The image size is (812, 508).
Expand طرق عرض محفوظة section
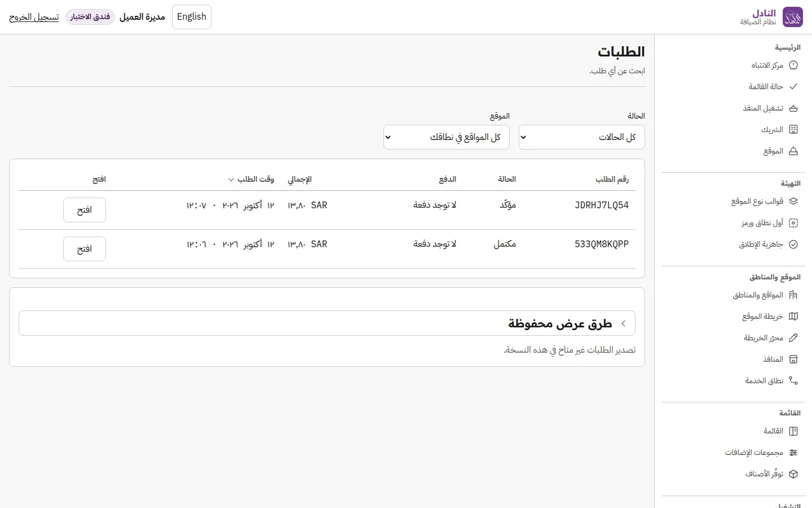[327, 323]
